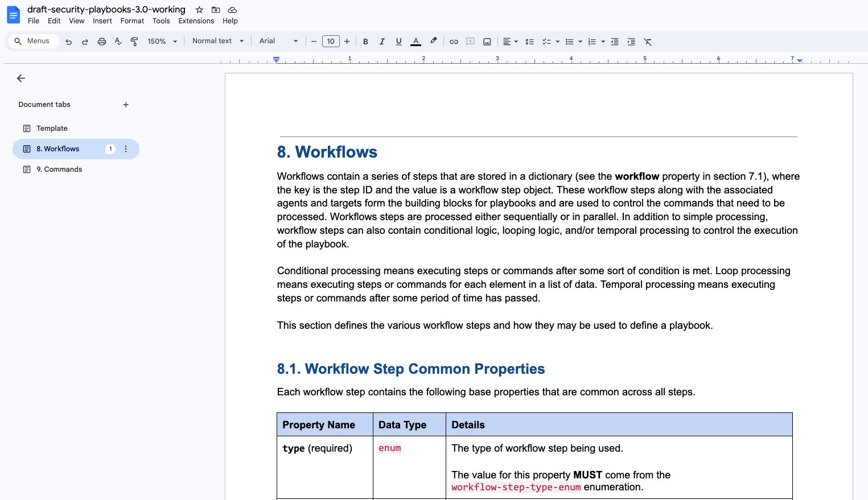Click the insert link icon
This screenshot has width=868, height=500.
click(454, 42)
